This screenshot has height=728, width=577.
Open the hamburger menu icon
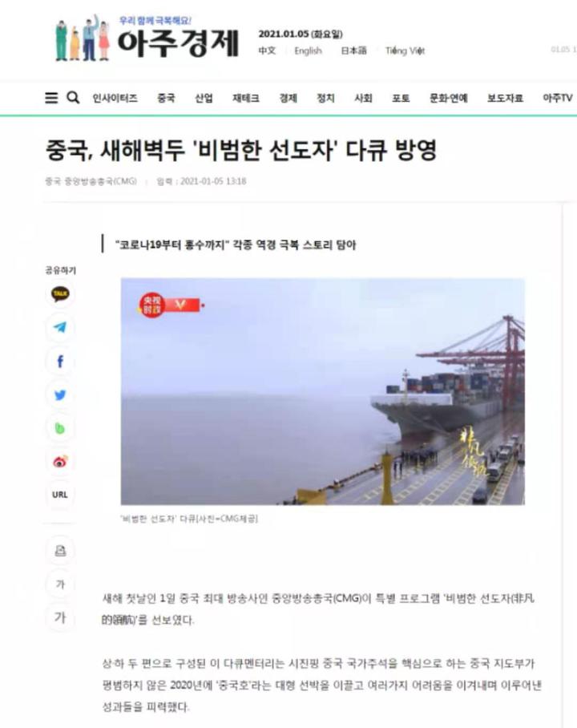click(x=51, y=98)
